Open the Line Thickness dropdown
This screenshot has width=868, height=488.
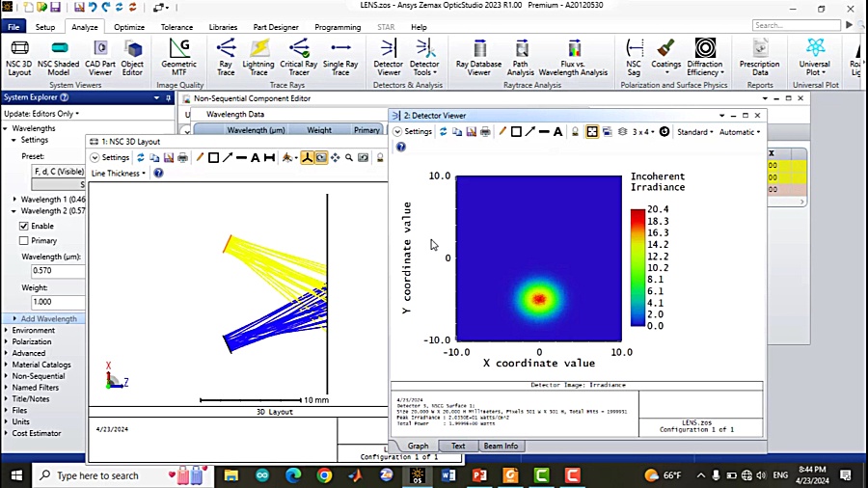click(x=118, y=174)
